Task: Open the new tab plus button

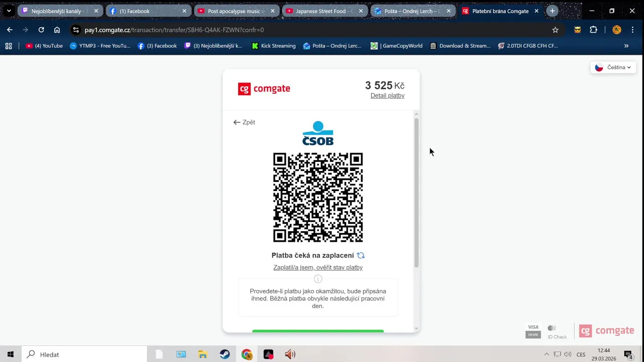Action: point(552,11)
